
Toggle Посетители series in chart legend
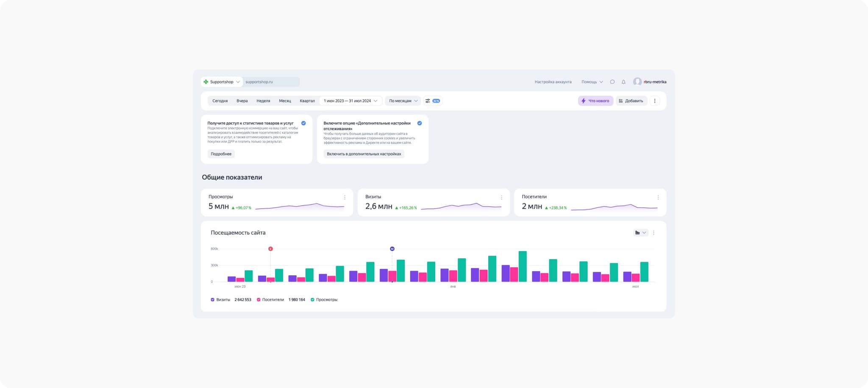pyautogui.click(x=259, y=300)
